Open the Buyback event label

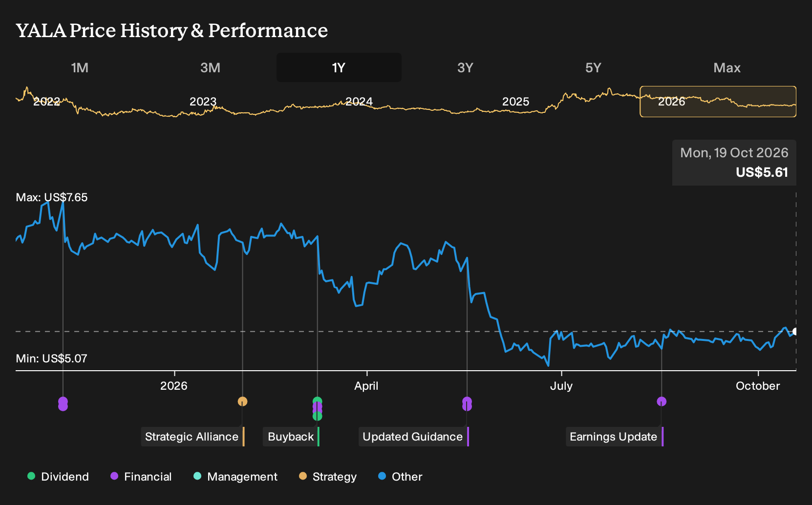[291, 437]
